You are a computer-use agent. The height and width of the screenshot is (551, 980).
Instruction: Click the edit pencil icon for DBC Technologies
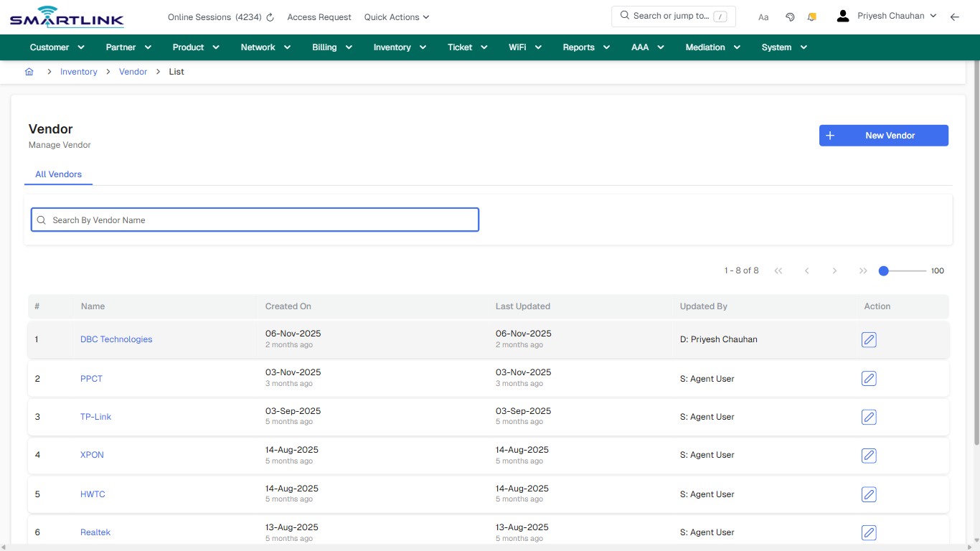pyautogui.click(x=869, y=340)
